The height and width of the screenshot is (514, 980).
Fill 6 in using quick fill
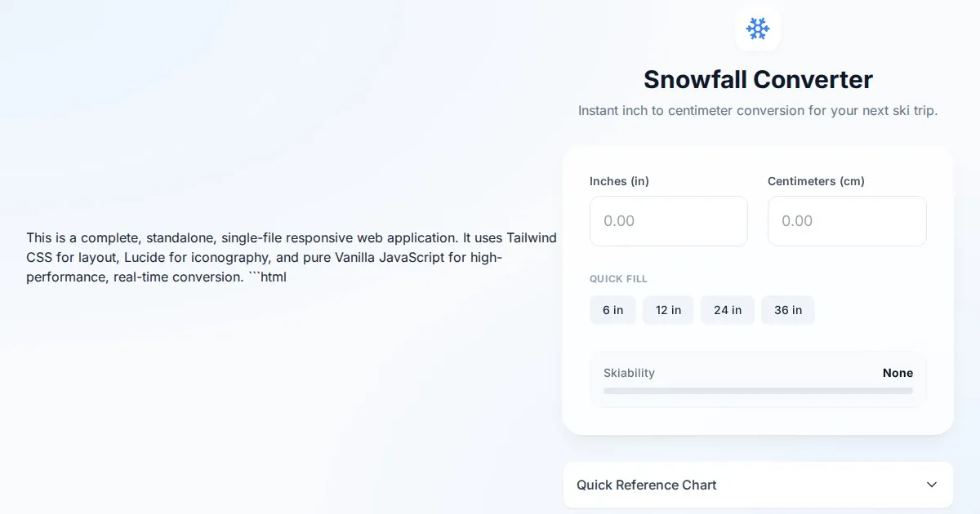coord(612,310)
